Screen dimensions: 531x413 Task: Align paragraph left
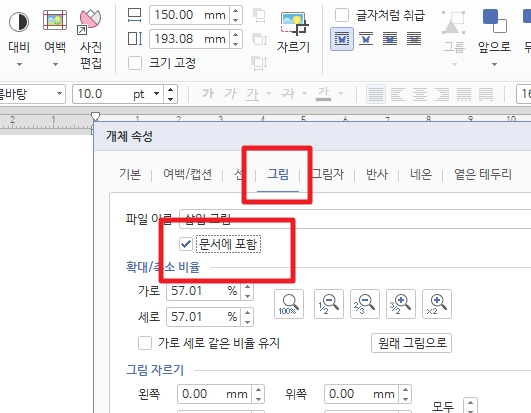[398, 94]
